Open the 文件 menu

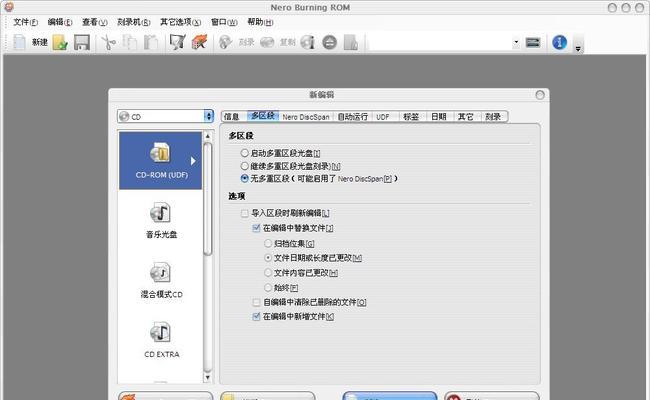25,22
